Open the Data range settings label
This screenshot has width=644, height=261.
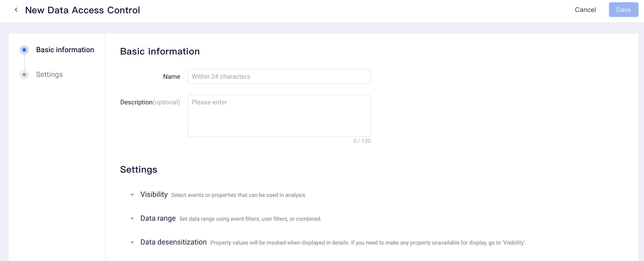[158, 218]
